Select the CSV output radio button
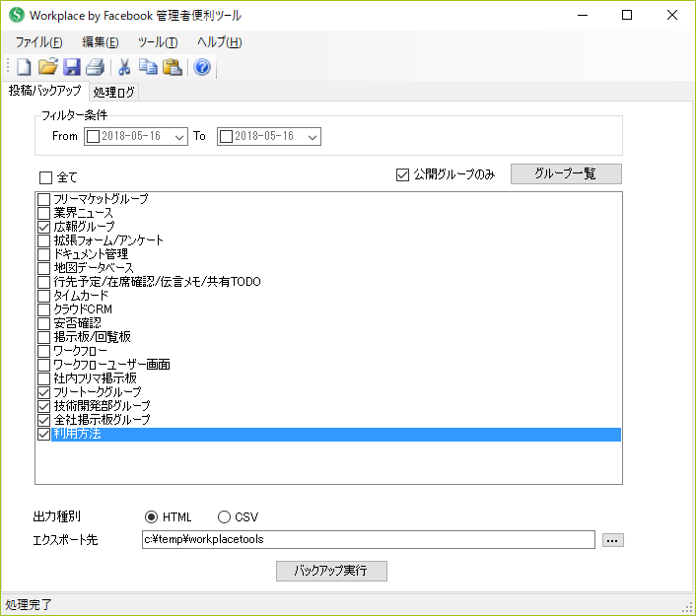Screen dimensions: 696x616 pos(224,517)
